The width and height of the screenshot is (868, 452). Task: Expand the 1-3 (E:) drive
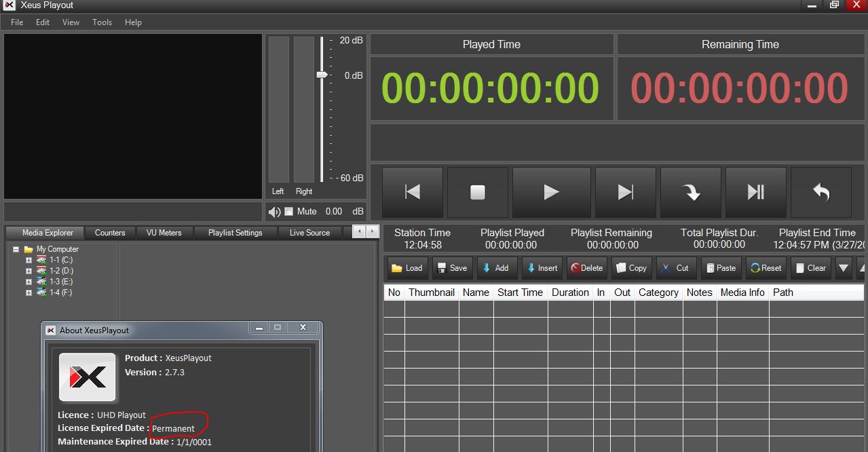[29, 282]
